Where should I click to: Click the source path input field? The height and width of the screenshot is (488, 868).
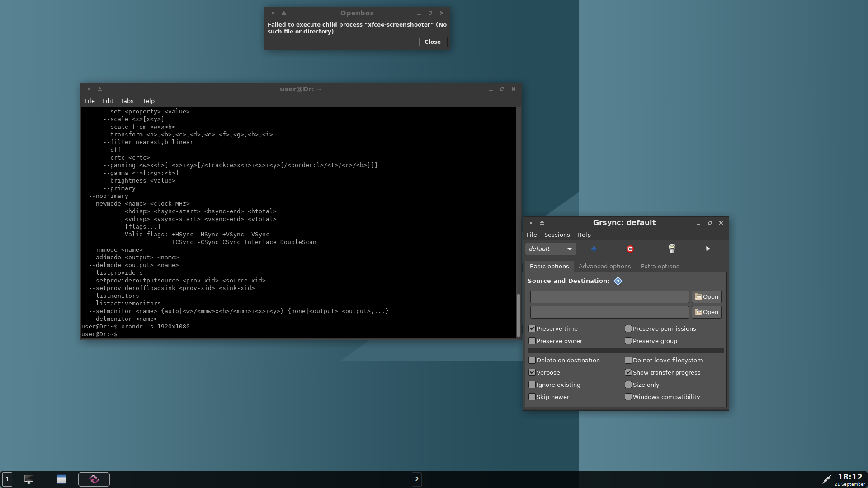(x=609, y=297)
